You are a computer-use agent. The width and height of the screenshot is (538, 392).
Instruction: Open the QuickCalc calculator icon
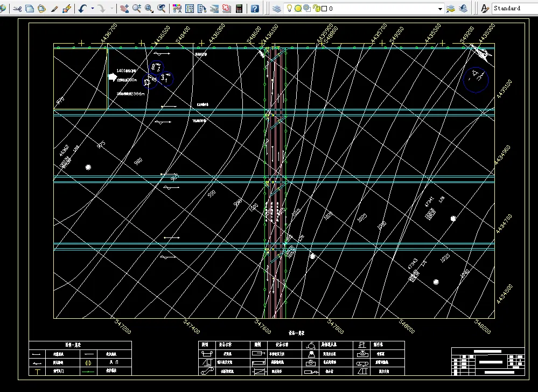pos(239,9)
